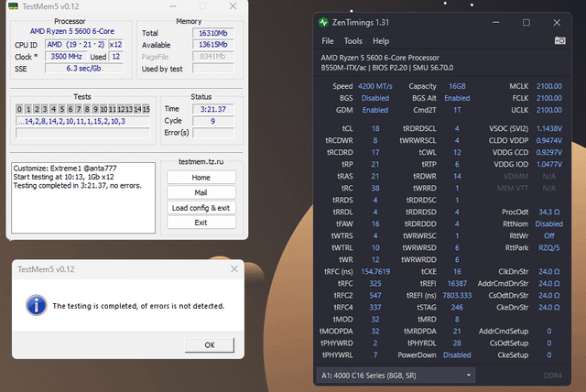Click the BGS Disabled value

point(375,98)
